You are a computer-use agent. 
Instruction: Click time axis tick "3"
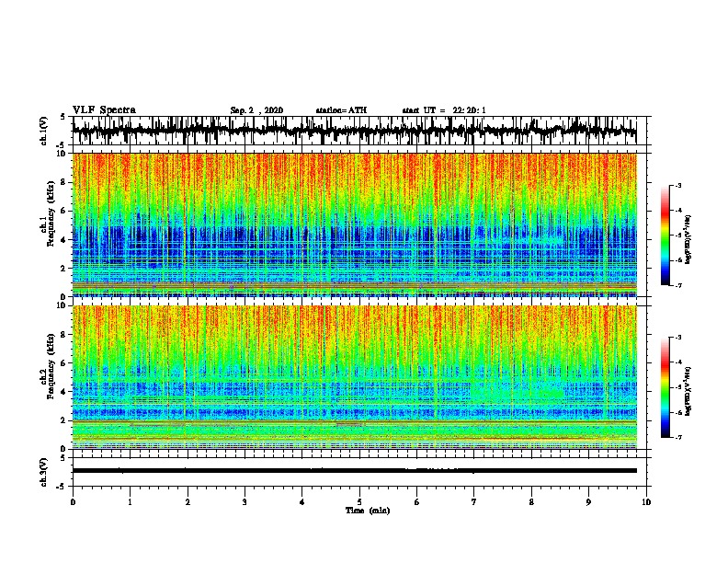pos(245,502)
